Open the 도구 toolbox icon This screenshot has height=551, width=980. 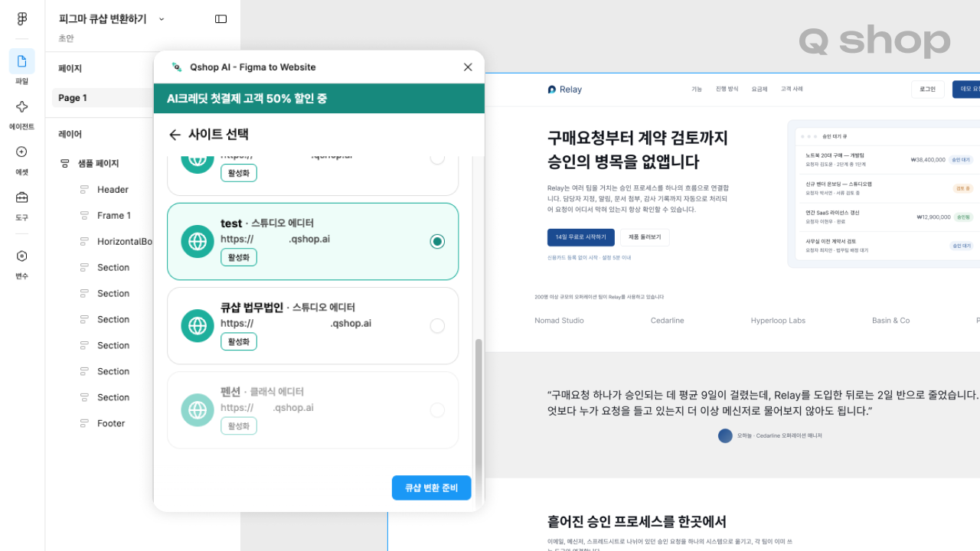[21, 197]
